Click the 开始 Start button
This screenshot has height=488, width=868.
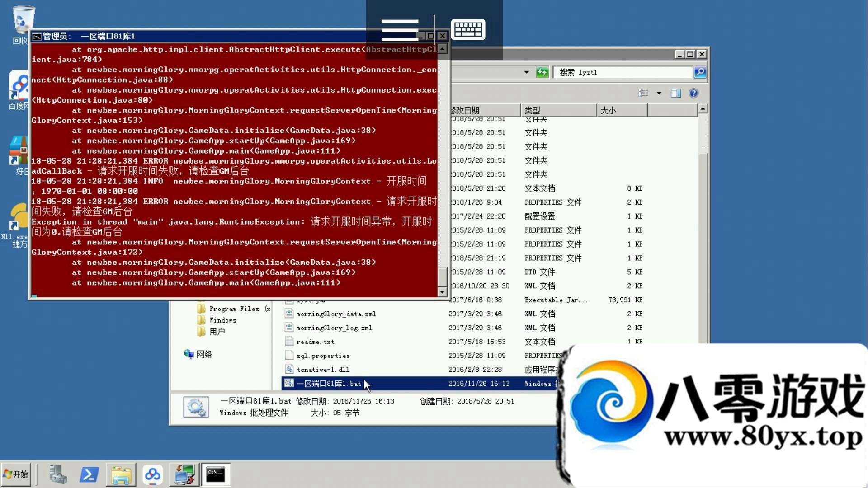[16, 474]
